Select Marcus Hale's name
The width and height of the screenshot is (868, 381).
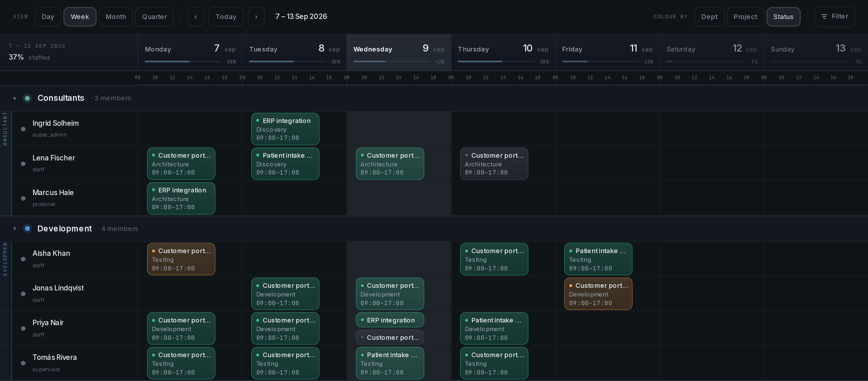(x=53, y=192)
